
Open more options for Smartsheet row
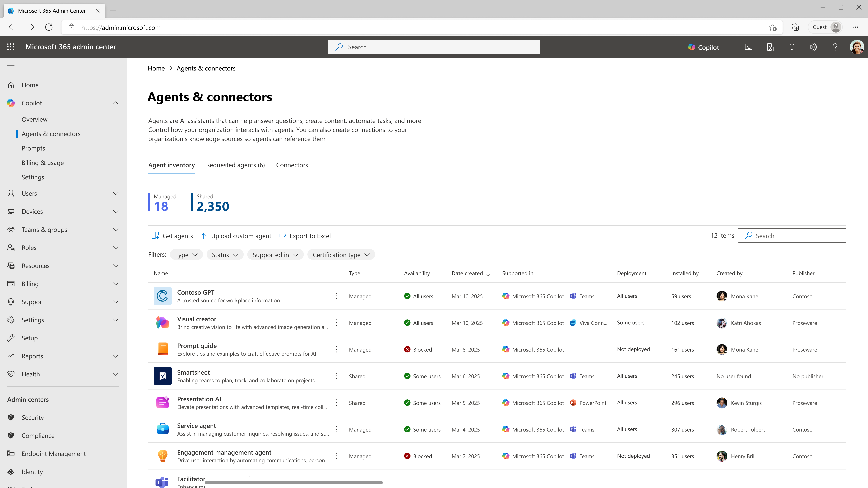(x=336, y=376)
